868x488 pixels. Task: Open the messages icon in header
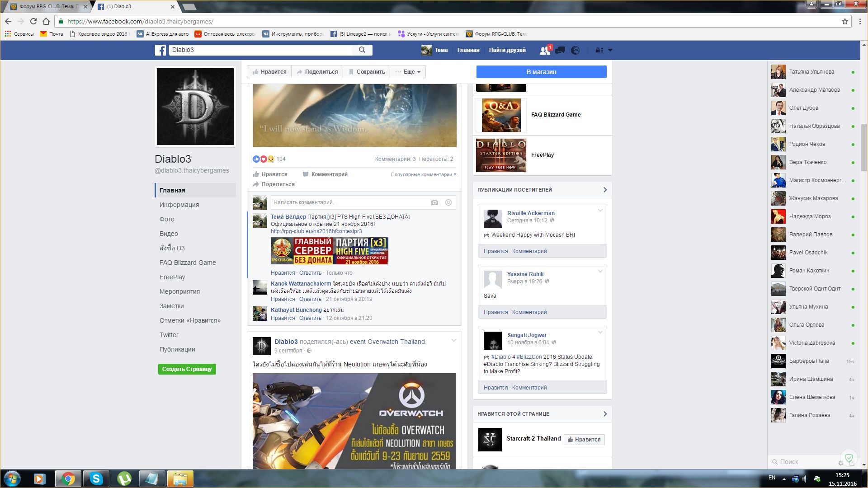560,50
